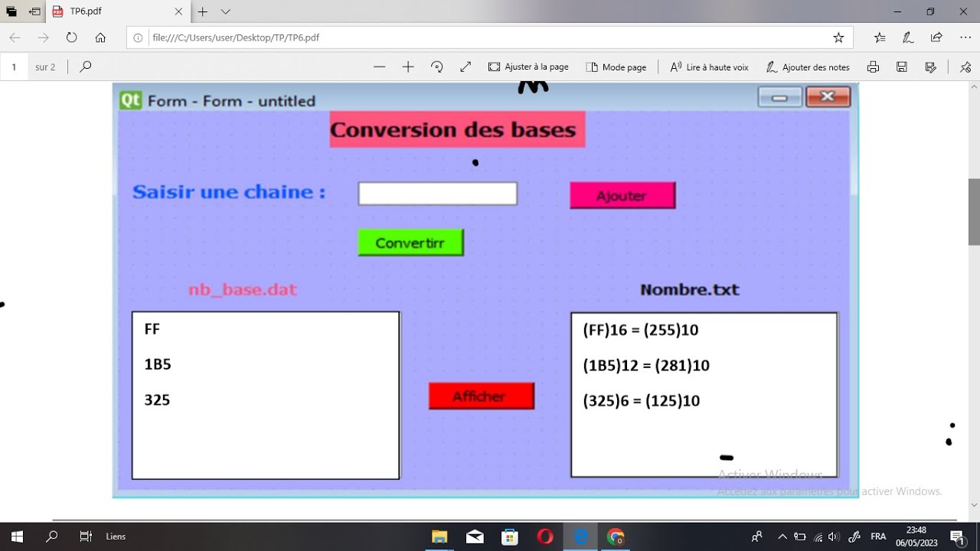The width and height of the screenshot is (980, 551).
Task: View site information icon in address bar
Action: pos(138,37)
